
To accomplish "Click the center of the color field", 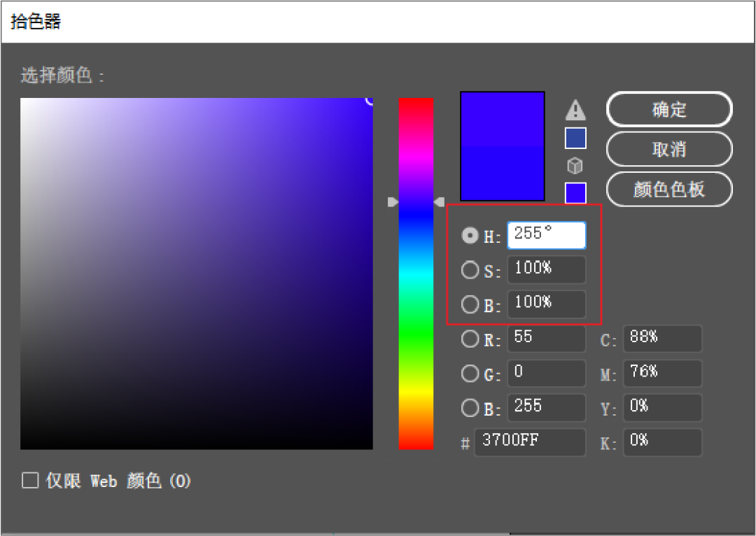I will coord(197,274).
